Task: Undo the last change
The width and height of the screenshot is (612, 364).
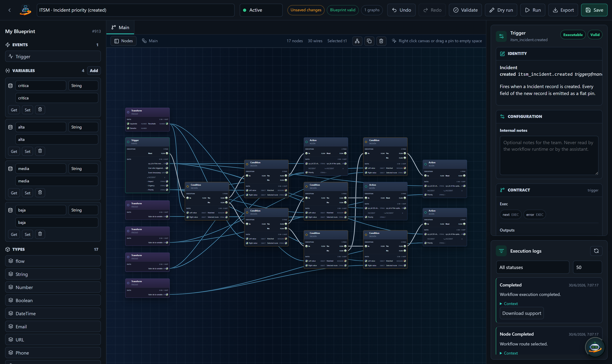Action: point(401,10)
